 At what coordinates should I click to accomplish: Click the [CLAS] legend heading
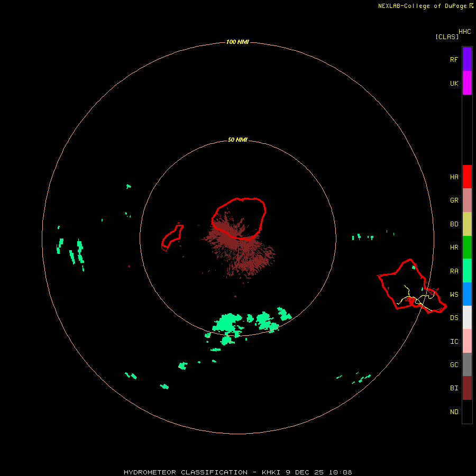click(447, 36)
